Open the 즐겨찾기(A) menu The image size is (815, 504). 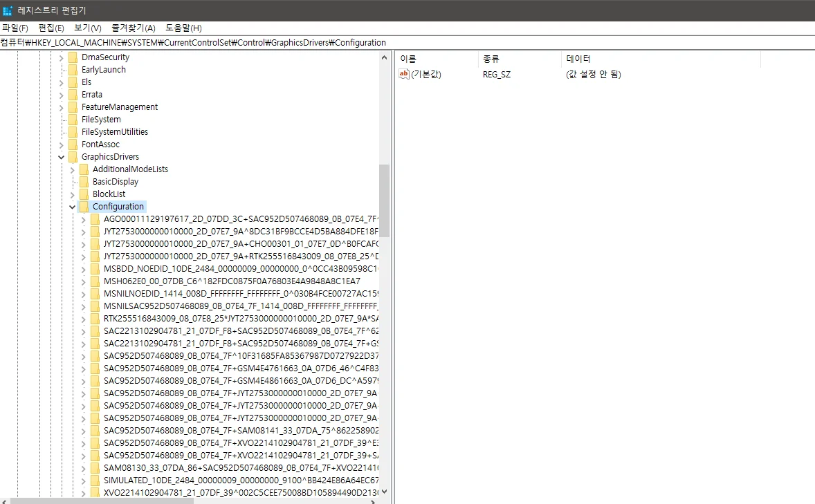[133, 28]
